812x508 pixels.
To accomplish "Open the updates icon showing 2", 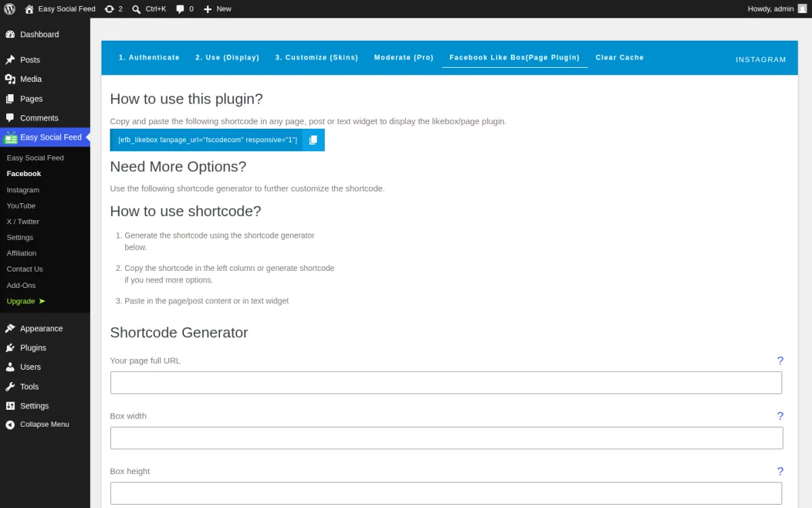I will [x=110, y=9].
